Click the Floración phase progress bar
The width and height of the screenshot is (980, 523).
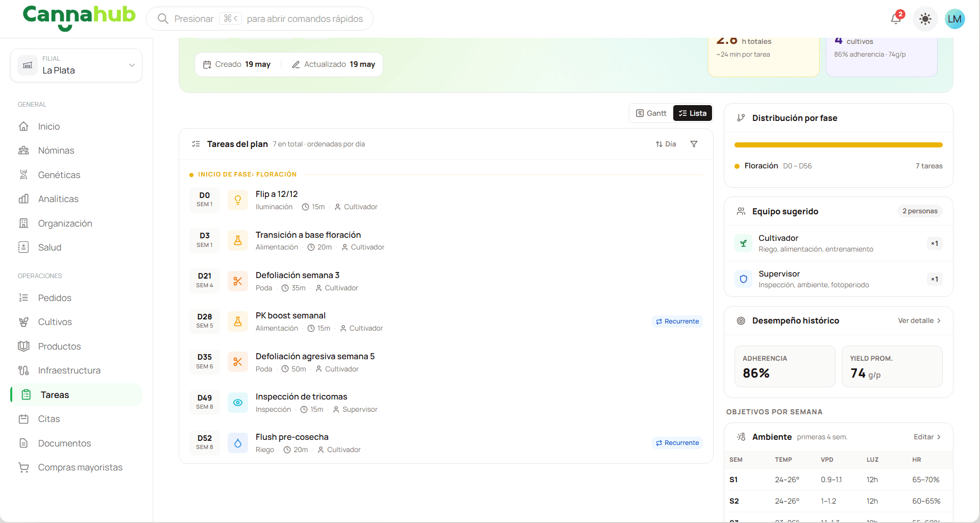pos(838,145)
